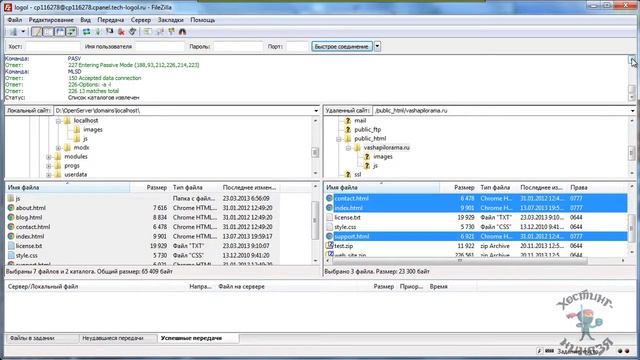Select the mail folder in the remote tree

click(360, 120)
